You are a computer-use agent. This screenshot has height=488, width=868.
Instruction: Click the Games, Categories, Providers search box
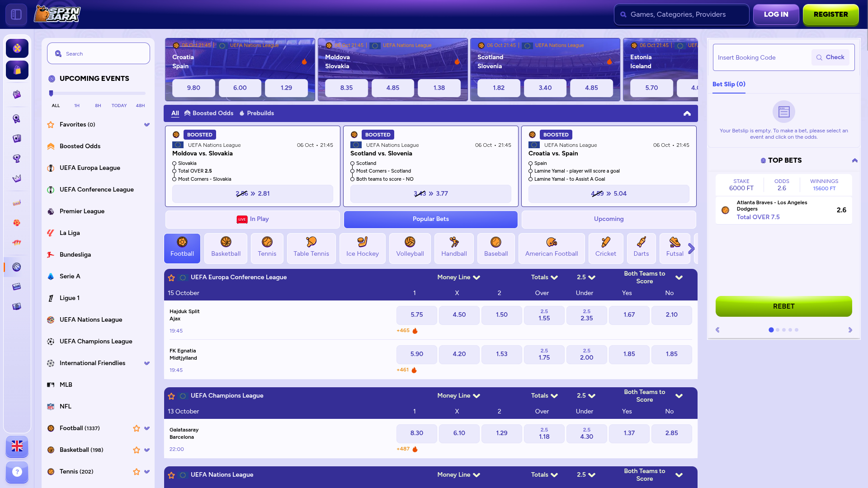tap(681, 14)
